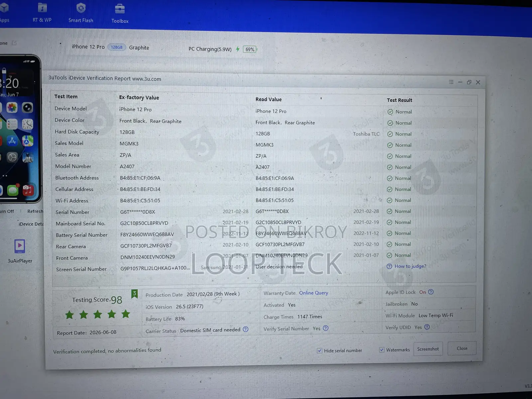Launch 3uAirPlayer from the sidebar
This screenshot has height=399, width=532.
coord(20,251)
